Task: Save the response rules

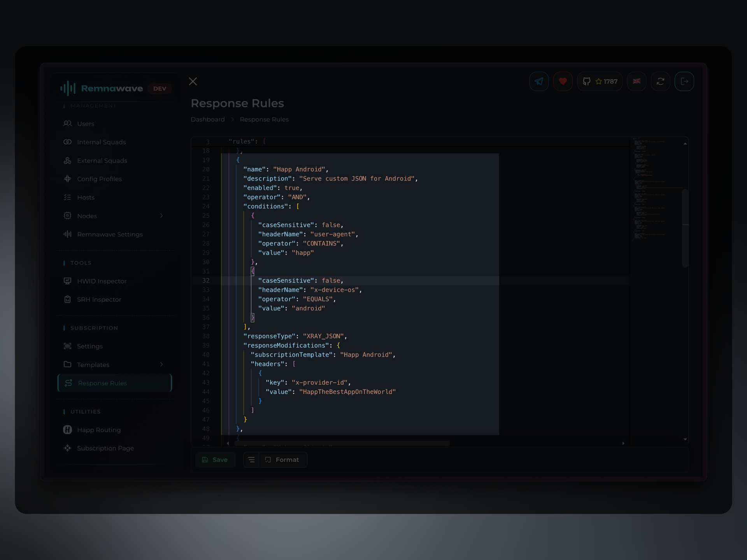Action: click(215, 460)
